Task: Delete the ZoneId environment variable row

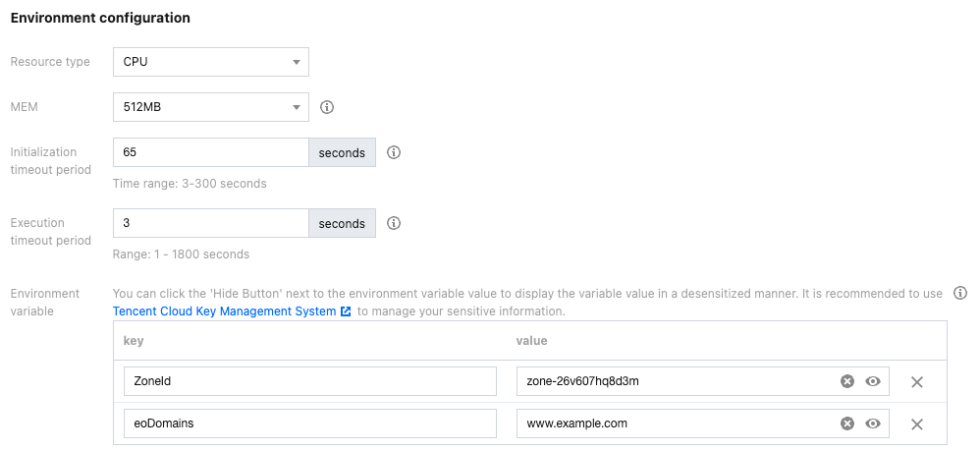Action: point(917,381)
